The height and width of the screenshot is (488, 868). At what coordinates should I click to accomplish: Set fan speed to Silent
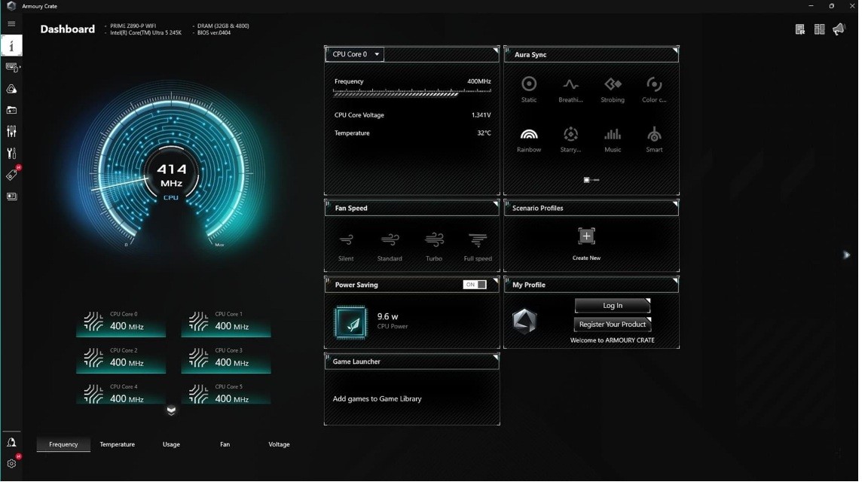pos(346,247)
